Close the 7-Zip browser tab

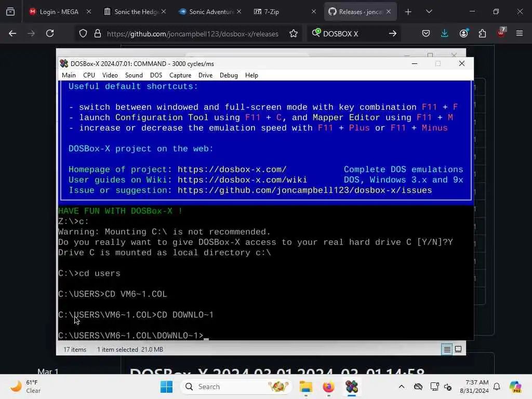tap(313, 12)
